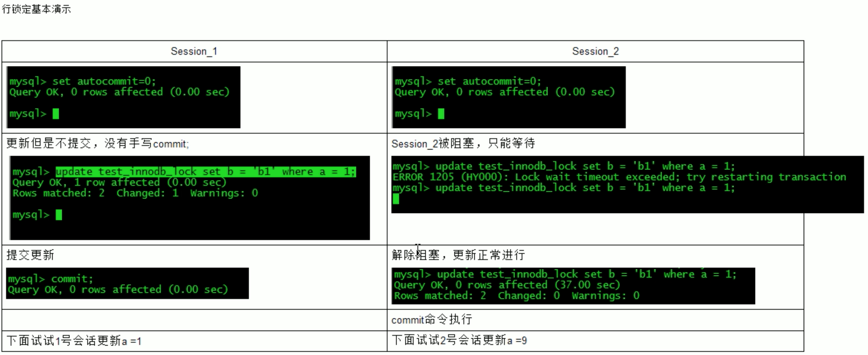Click the ERROR 1205 Lock wait timeout line
This screenshot has height=355, width=868.
620,177
